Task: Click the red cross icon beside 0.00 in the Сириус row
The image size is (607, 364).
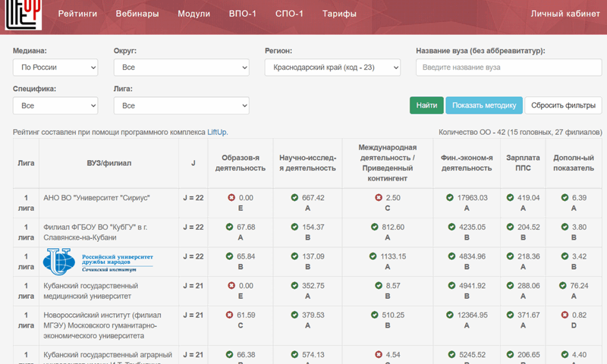Action: (231, 198)
